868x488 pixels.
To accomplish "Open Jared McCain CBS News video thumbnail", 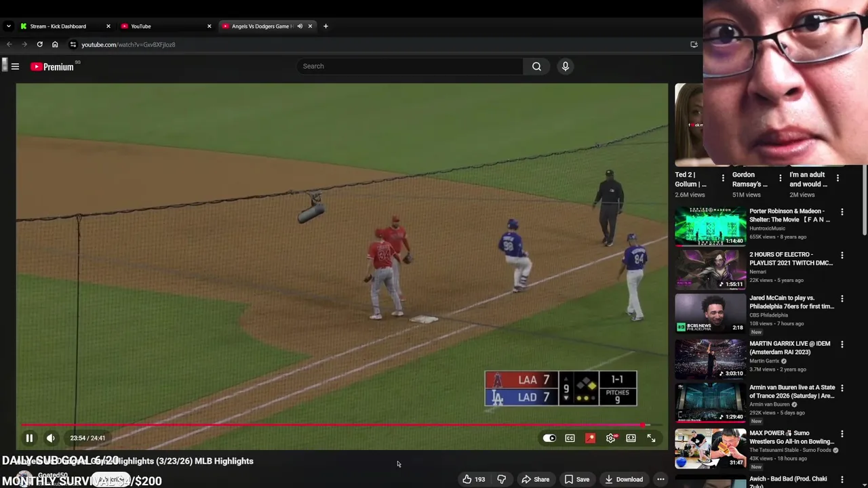I will [x=710, y=312].
